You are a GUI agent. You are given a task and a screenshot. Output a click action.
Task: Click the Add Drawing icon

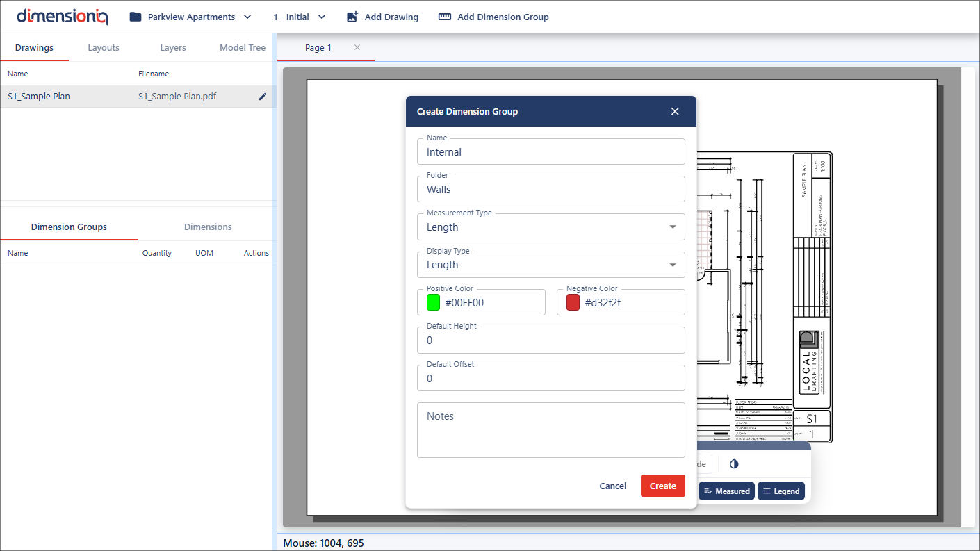352,17
